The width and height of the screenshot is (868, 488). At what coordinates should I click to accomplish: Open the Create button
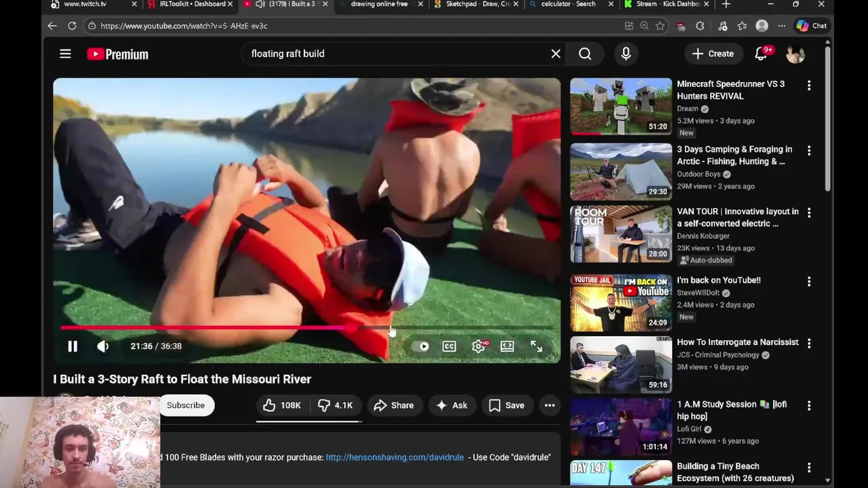pyautogui.click(x=713, y=54)
